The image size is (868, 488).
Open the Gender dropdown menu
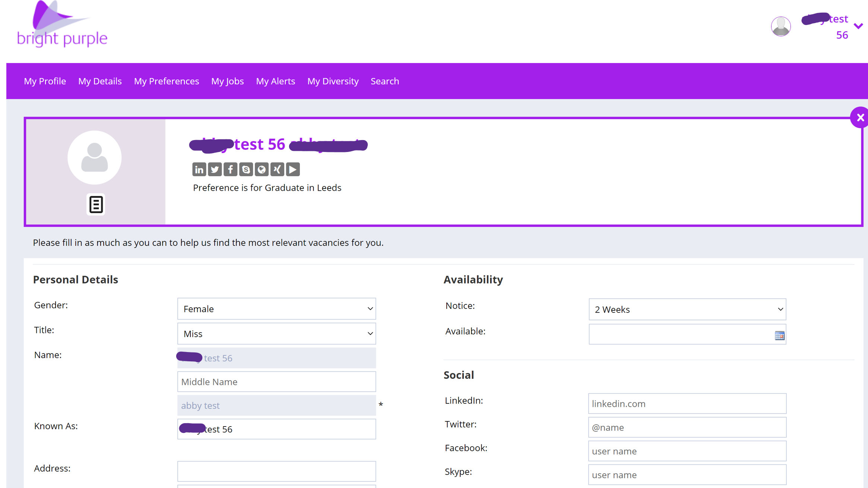tap(276, 309)
